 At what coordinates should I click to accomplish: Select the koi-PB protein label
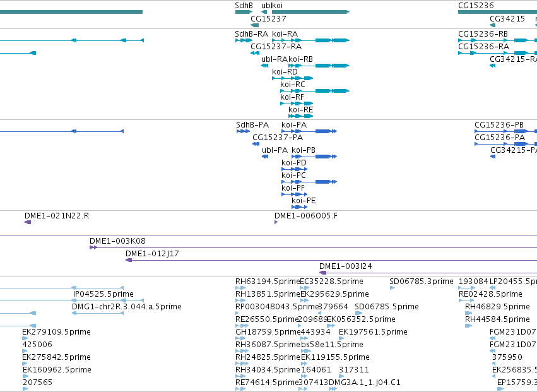coord(304,150)
